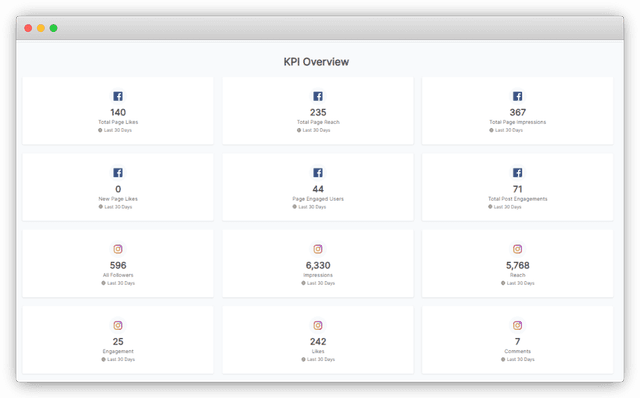640x398 pixels.
Task: Click the All Followers label
Action: 118,275
